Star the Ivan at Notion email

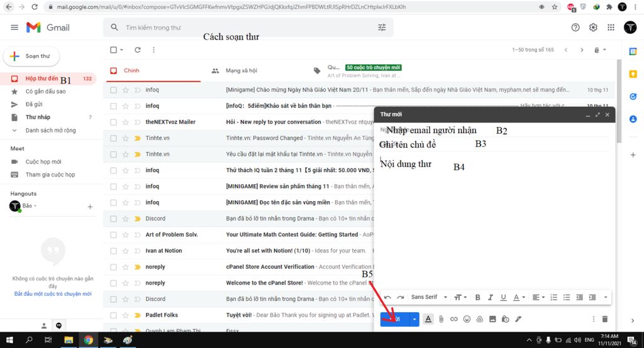click(x=125, y=251)
